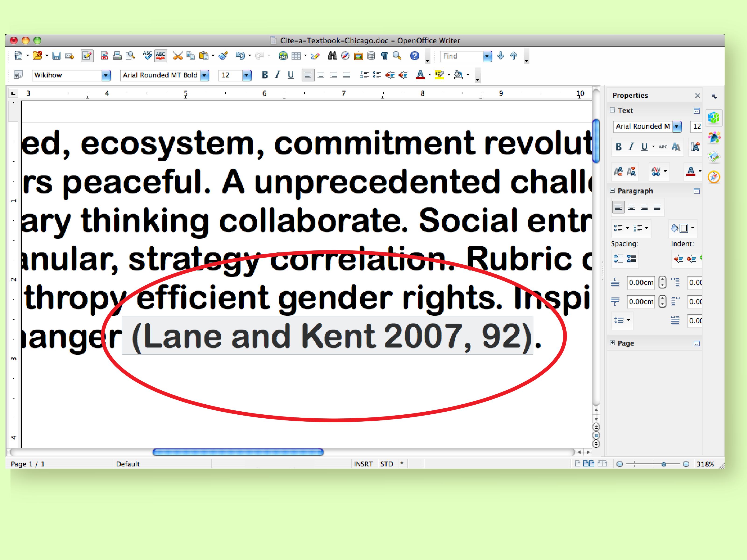747x560 pixels.
Task: Click into the Find search field
Action: click(x=461, y=56)
